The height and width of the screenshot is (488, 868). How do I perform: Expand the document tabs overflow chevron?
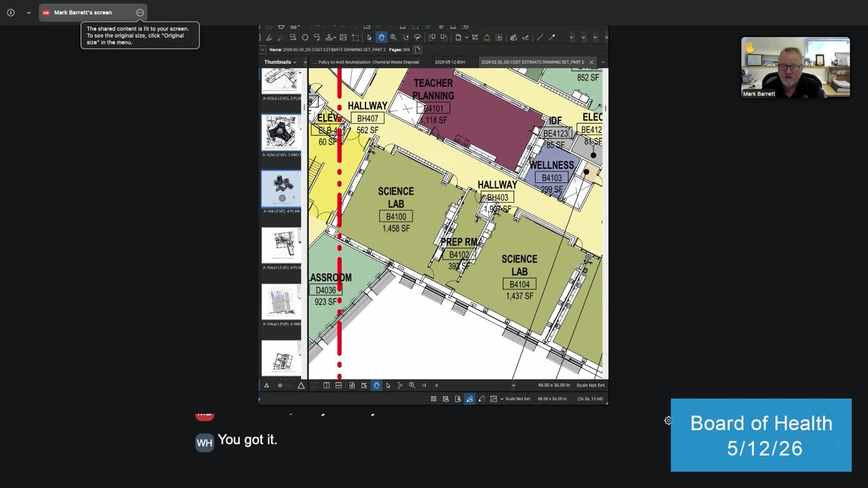(x=603, y=62)
